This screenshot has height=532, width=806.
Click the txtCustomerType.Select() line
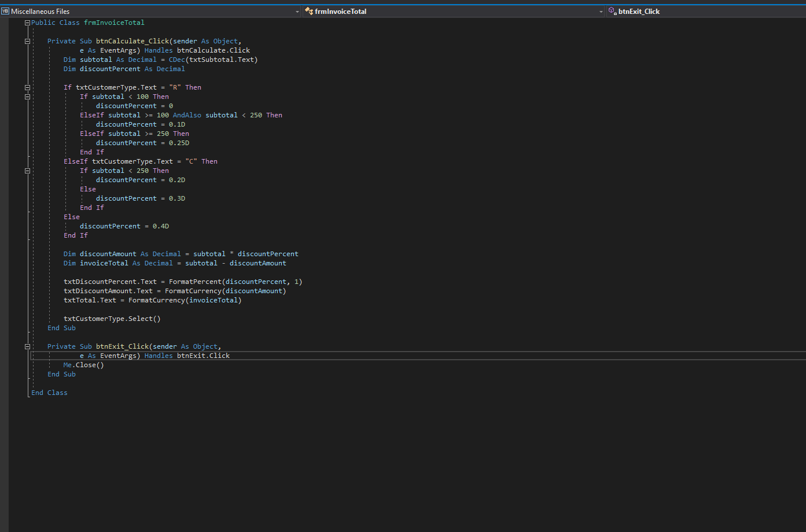(x=112, y=319)
